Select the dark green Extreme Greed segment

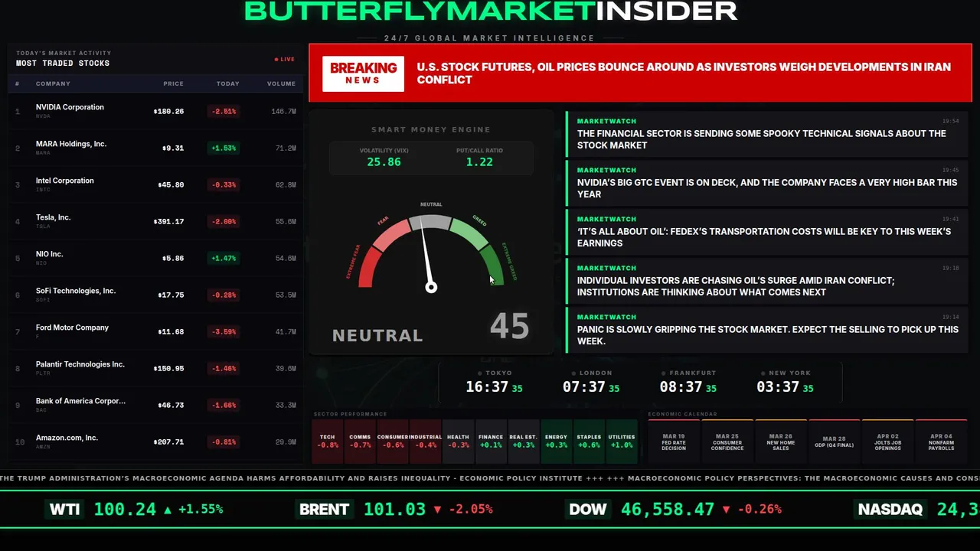tap(492, 267)
